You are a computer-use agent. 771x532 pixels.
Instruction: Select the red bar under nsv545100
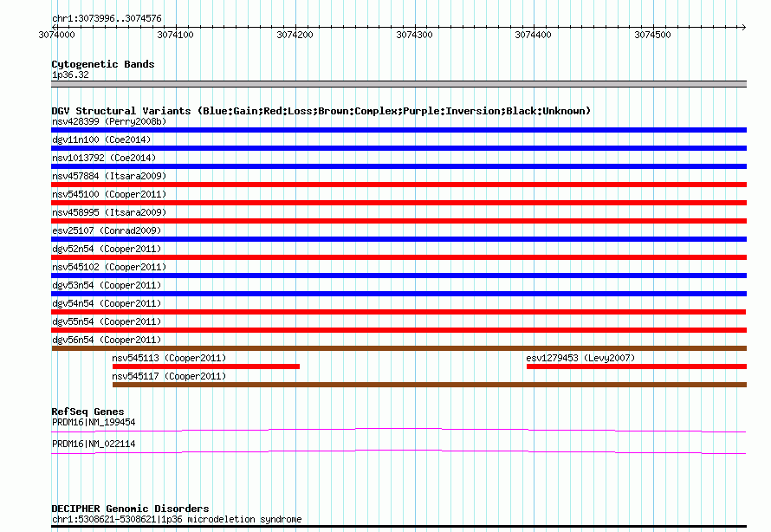pyautogui.click(x=398, y=203)
